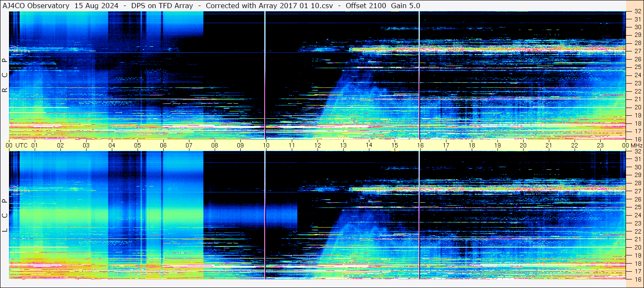Pick the "22" hour tick on the UTC time axis
The height and width of the screenshot is (288, 644).
575,145
